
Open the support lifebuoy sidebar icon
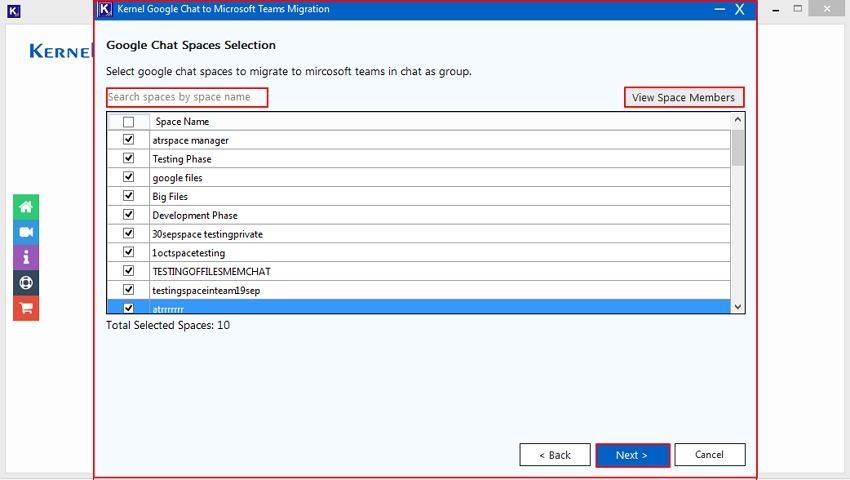[26, 283]
